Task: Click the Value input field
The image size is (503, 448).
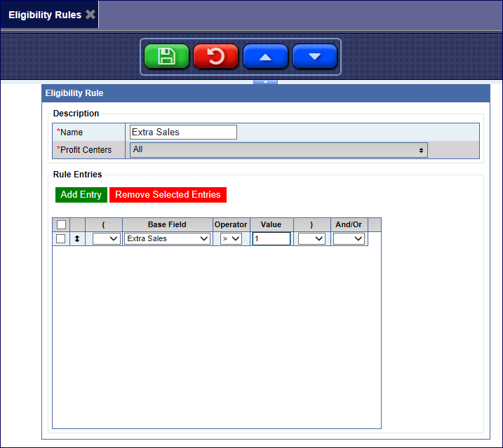Action: (x=271, y=239)
